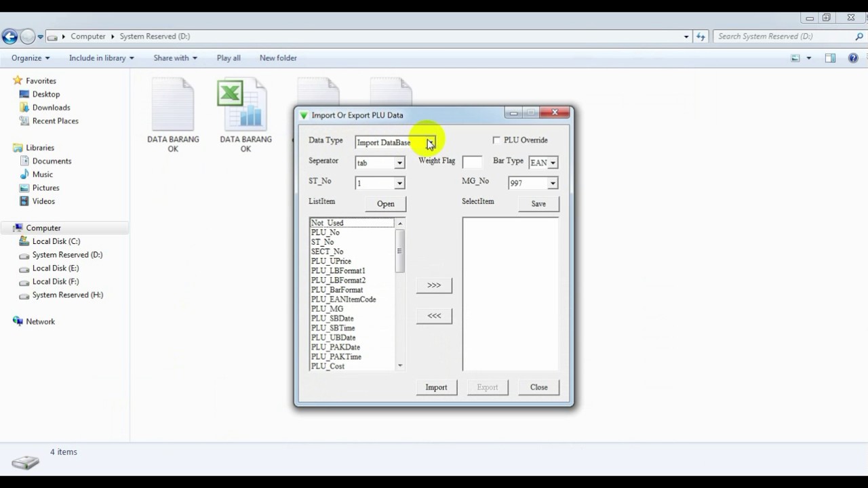Click New folder in toolbar

[278, 58]
